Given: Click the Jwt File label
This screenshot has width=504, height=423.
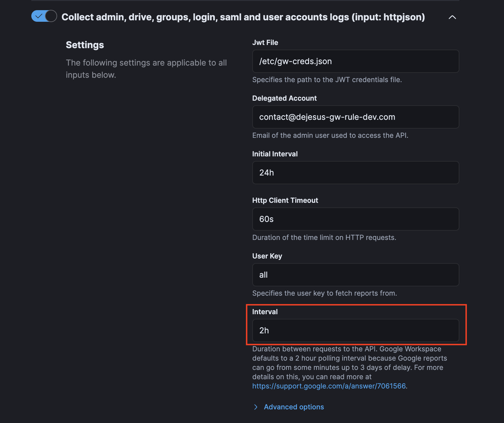Looking at the screenshot, I should 265,42.
